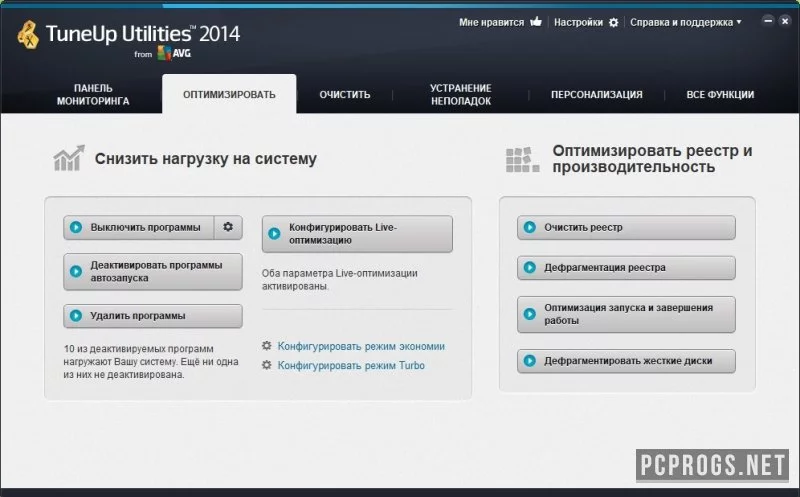This screenshot has width=800, height=497.
Task: Click Дефрагментировать жесткие диски button label
Action: click(x=628, y=361)
